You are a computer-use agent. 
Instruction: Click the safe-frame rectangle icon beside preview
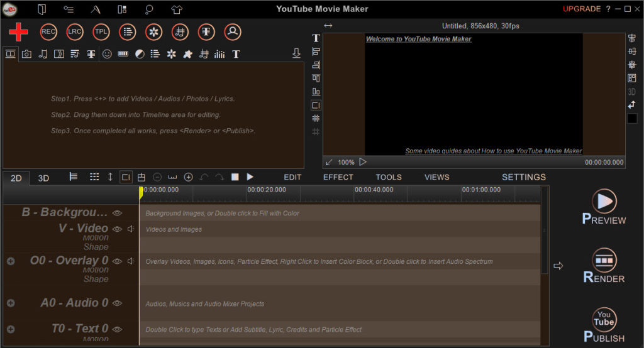point(316,105)
